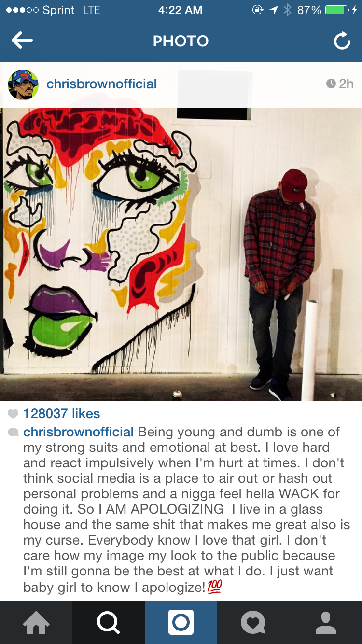Tap the heart icon beside likes count
Viewport: 362px width, 644px height.
(14, 414)
